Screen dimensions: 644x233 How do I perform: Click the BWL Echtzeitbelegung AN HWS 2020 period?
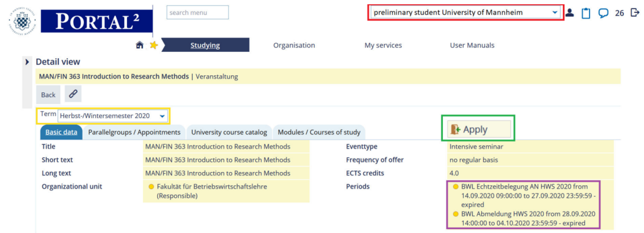coord(528,195)
